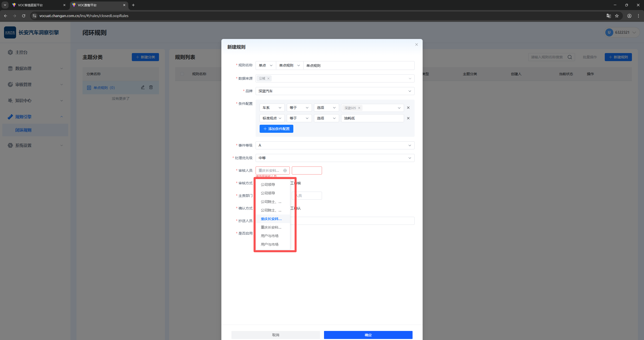The image size is (644, 340).
Task: Delete the 车系 condition row
Action: point(408,108)
